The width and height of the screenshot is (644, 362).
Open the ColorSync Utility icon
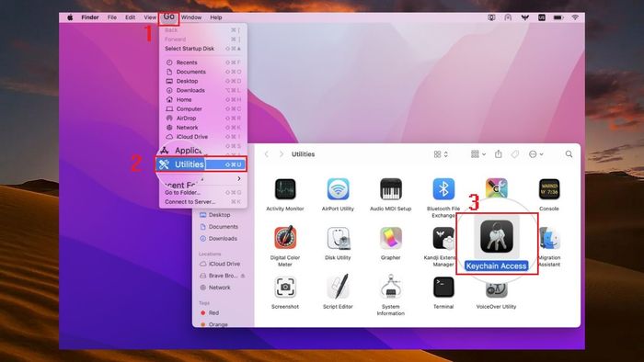pyautogui.click(x=497, y=187)
